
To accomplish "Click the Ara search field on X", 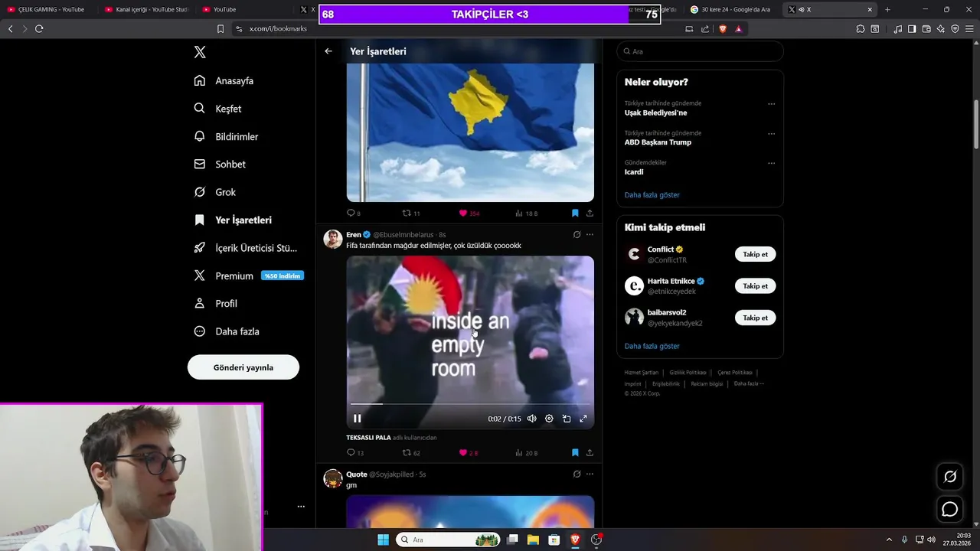I will point(700,51).
